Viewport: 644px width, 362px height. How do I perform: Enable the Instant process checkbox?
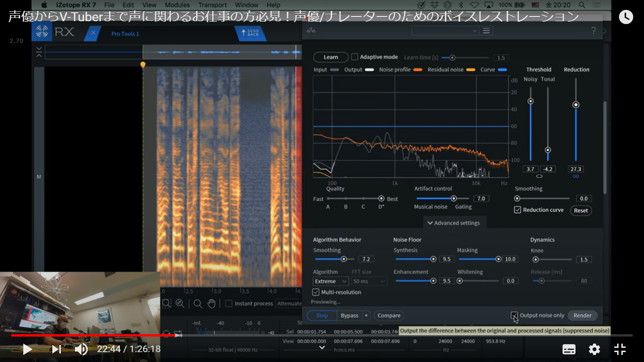(229, 304)
